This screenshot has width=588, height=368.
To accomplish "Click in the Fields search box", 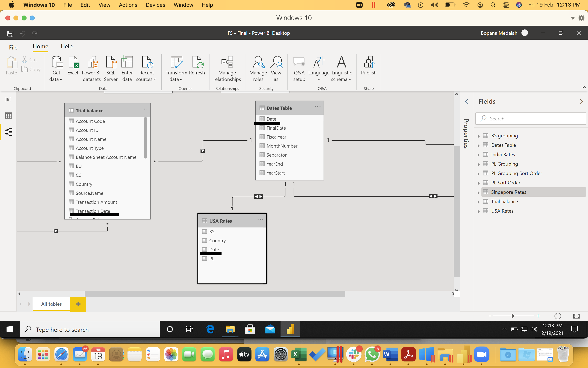I will click(x=531, y=119).
